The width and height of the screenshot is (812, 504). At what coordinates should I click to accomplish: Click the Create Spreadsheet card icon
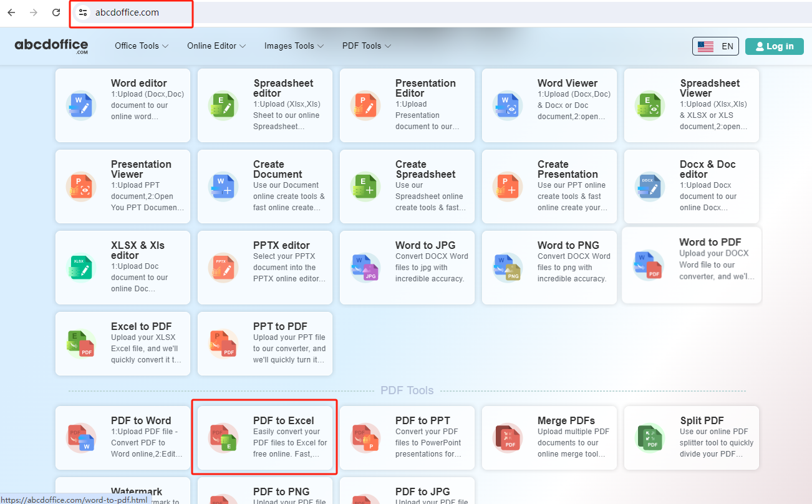point(365,187)
